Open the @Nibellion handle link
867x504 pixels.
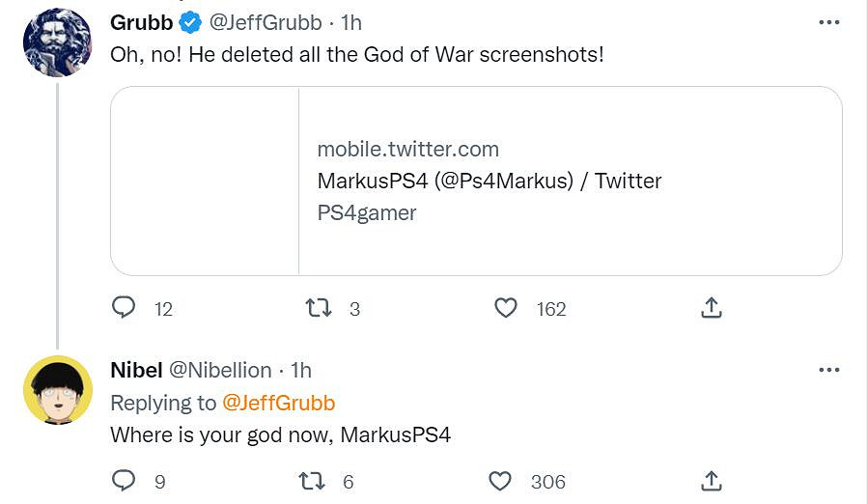220,370
